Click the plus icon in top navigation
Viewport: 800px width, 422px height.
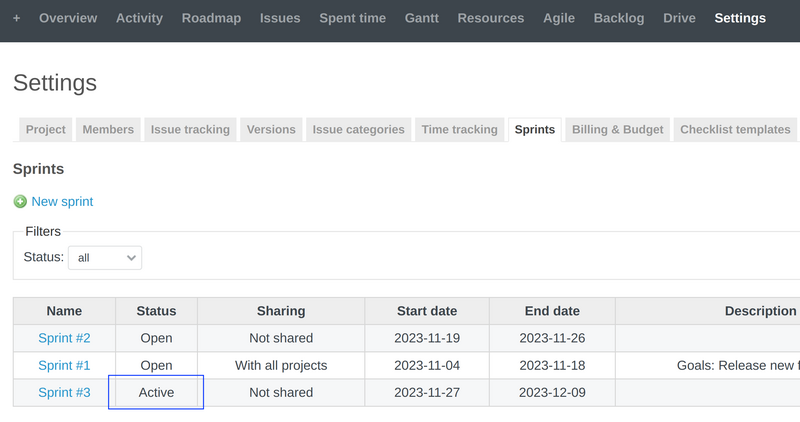pos(16,18)
